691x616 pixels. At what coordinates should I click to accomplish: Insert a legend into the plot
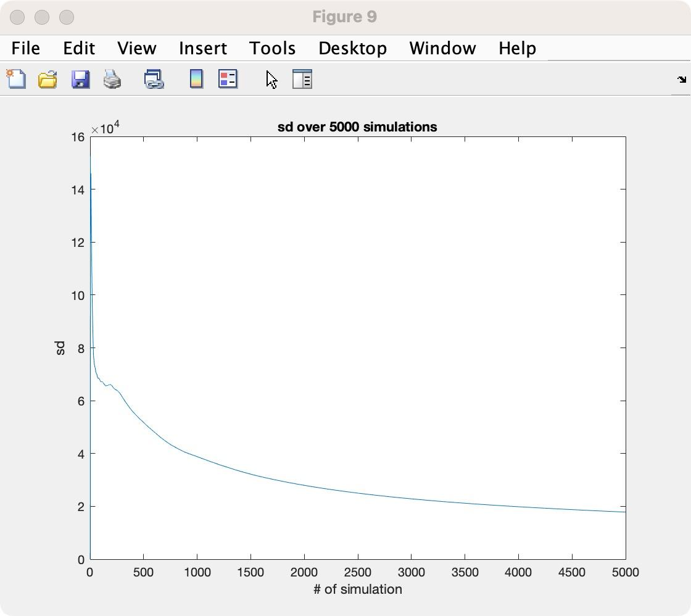point(228,79)
